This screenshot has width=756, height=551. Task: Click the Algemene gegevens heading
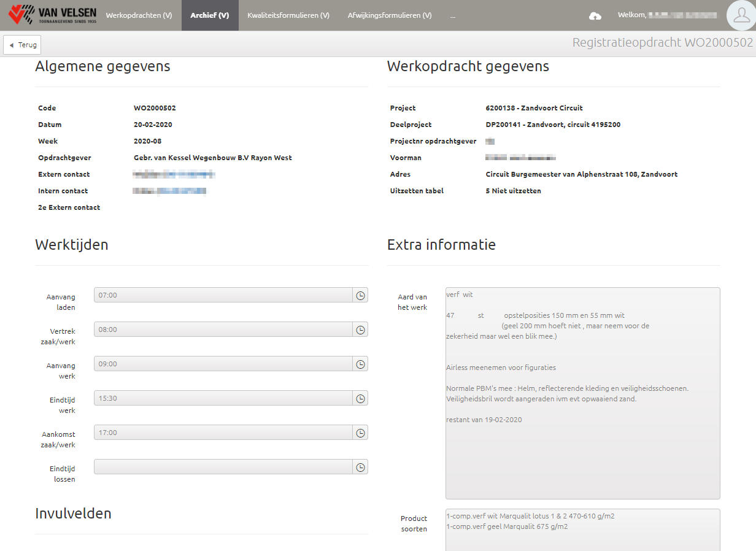(102, 66)
